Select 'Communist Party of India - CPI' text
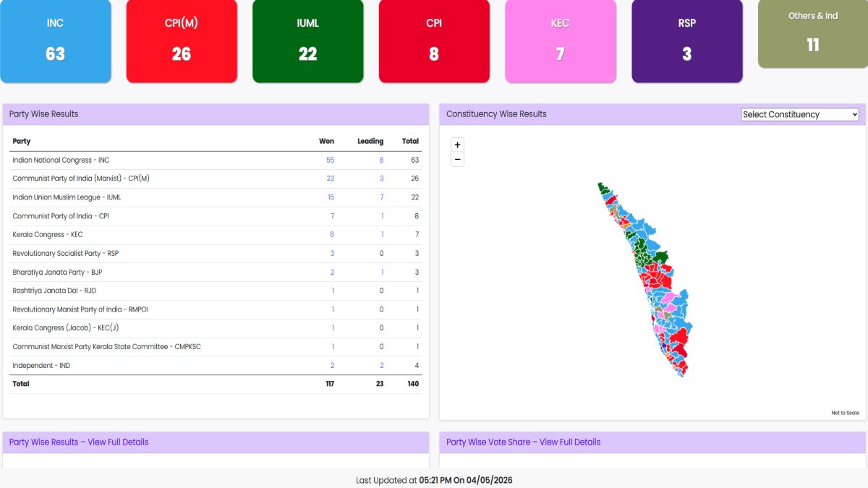Viewport: 868px width, 488px height. [x=61, y=216]
